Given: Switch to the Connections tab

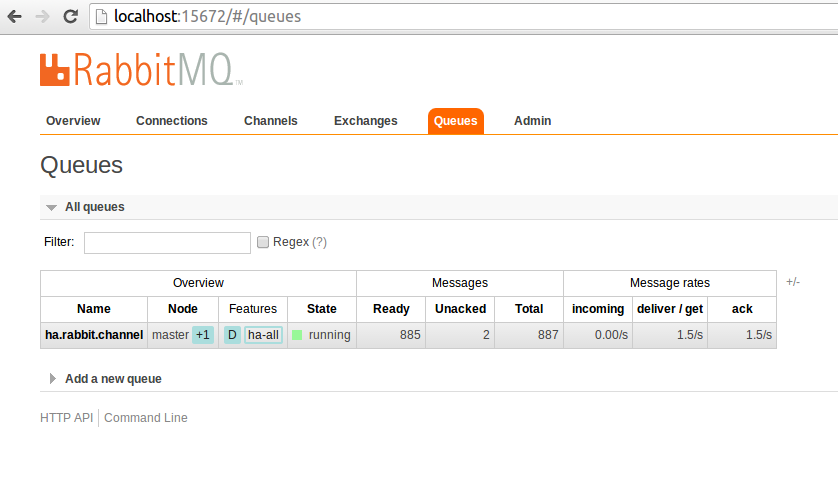Looking at the screenshot, I should pyautogui.click(x=172, y=121).
